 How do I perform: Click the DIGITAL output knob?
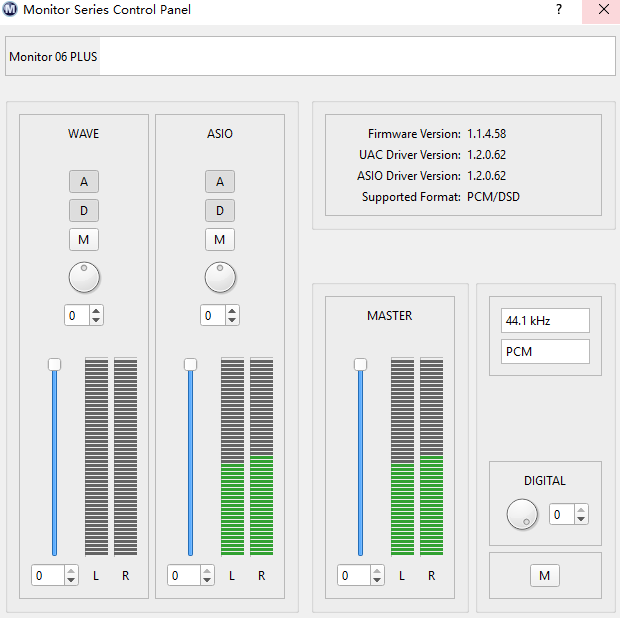coord(522,514)
